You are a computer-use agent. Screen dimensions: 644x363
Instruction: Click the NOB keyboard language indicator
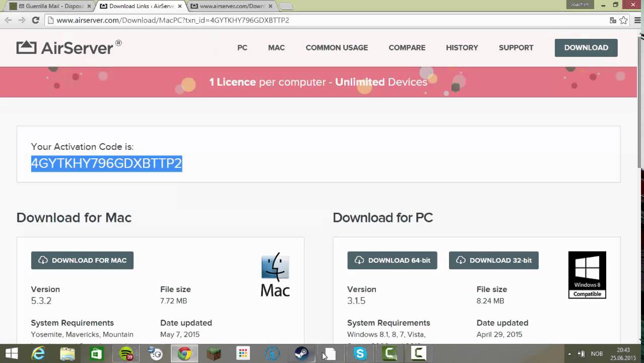point(597,354)
